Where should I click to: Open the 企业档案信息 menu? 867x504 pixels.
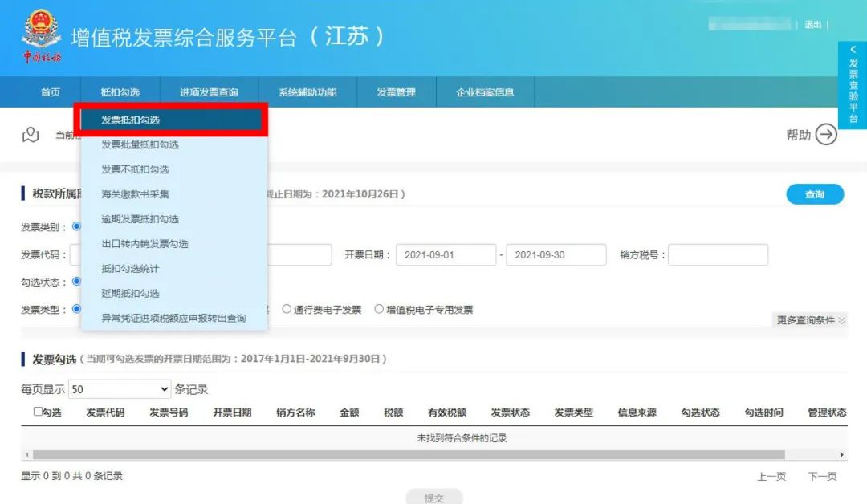point(485,92)
